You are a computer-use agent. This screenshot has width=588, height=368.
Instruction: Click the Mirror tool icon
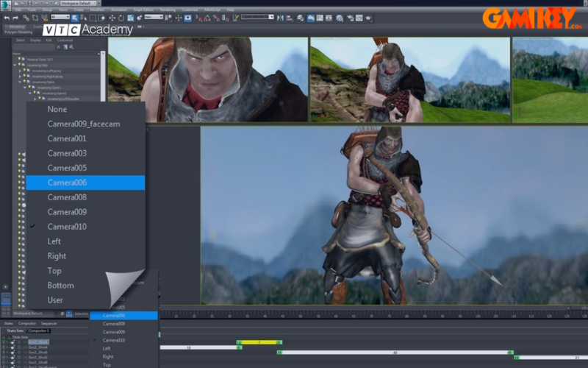[280, 18]
